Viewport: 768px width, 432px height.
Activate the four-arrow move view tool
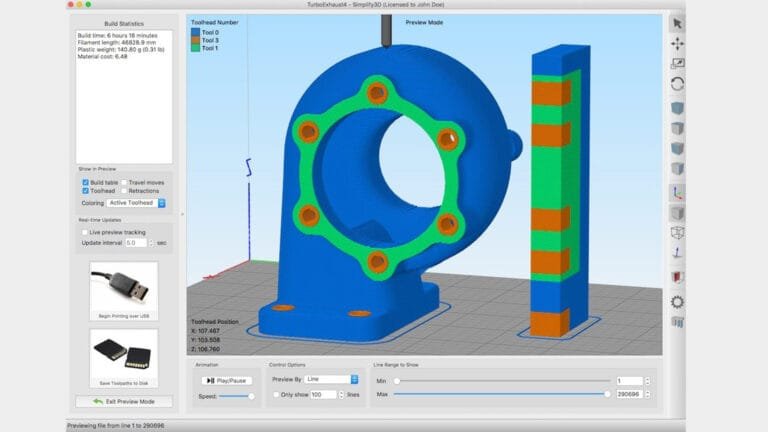pos(677,44)
